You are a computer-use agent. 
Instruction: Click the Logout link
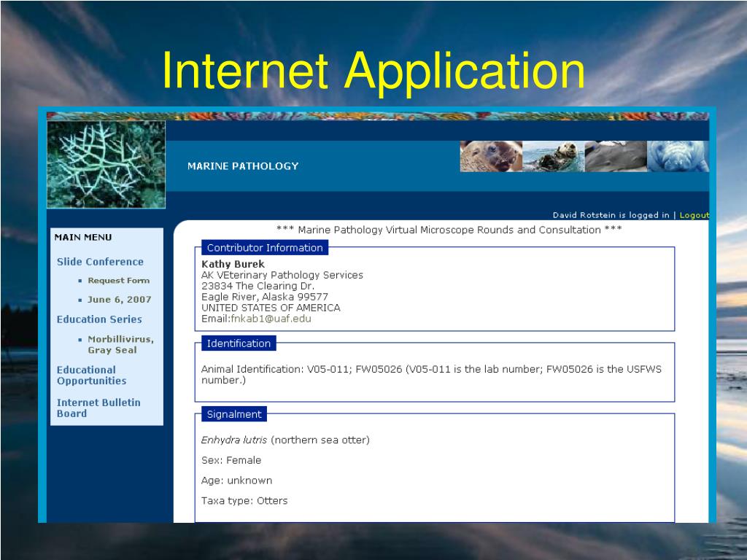click(x=694, y=215)
